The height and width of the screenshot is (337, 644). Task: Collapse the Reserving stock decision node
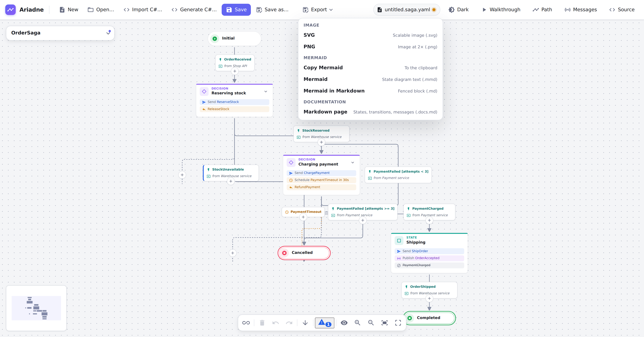tap(266, 92)
